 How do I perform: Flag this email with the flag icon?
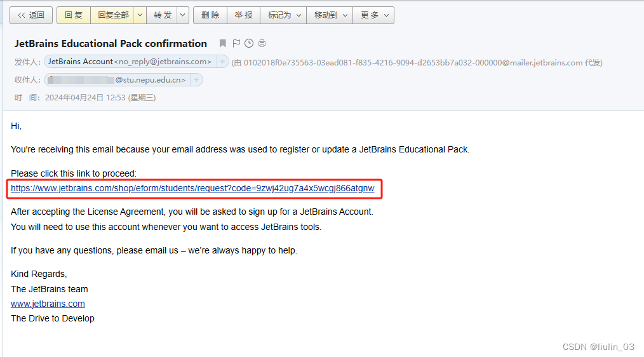point(236,43)
